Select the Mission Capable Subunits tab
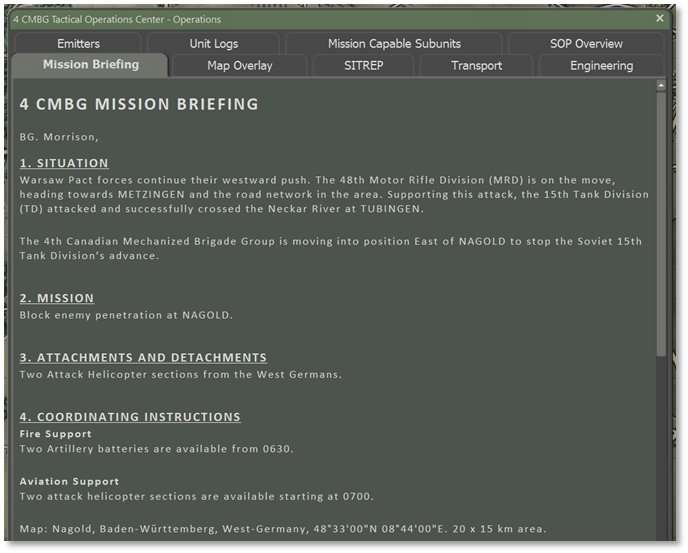688x553 pixels. [394, 44]
